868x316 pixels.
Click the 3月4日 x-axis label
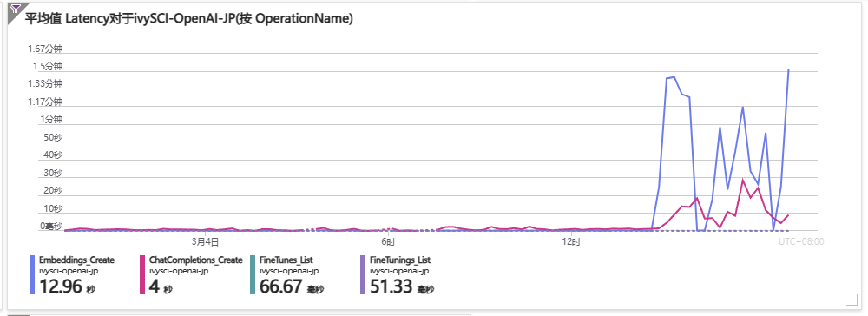pyautogui.click(x=206, y=242)
